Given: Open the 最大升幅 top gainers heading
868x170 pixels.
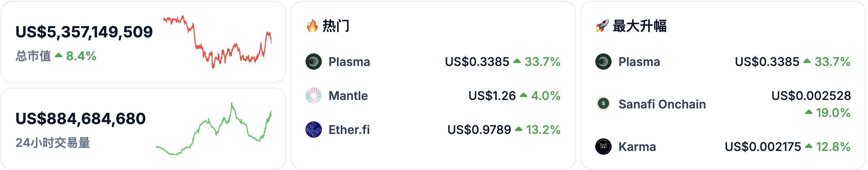Looking at the screenshot, I should 640,26.
